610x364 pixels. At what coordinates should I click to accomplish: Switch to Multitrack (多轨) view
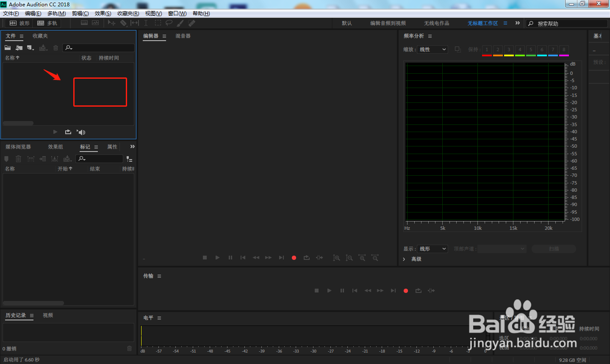click(x=47, y=23)
